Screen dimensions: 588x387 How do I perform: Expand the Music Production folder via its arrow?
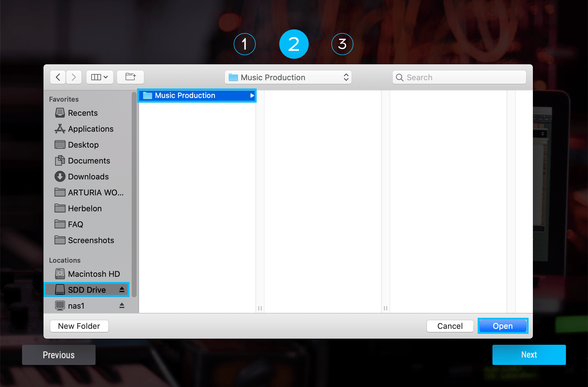click(252, 95)
